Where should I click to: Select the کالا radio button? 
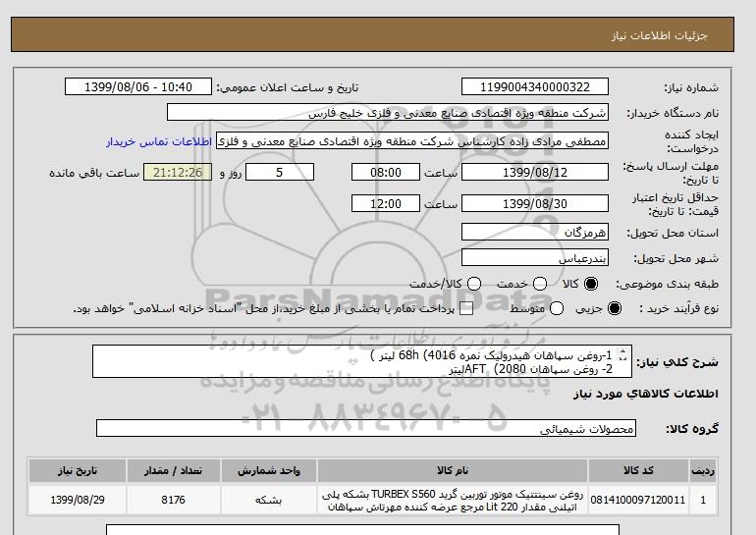591,284
